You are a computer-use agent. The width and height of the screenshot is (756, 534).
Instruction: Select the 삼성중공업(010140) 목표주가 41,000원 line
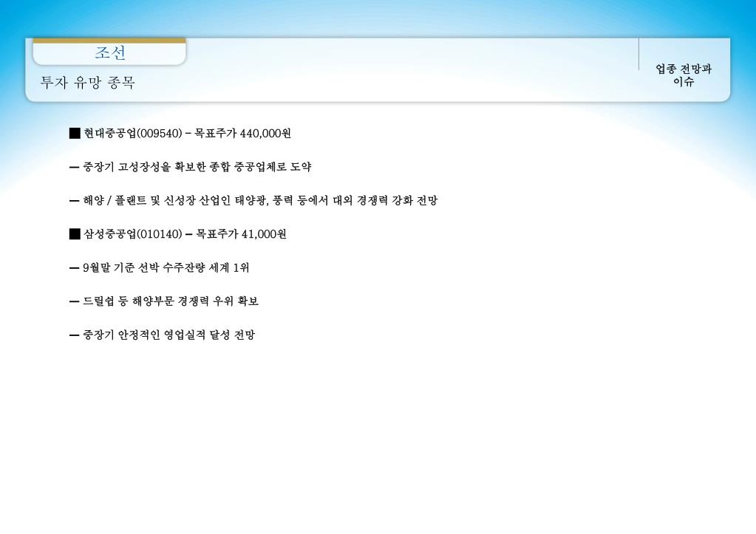pyautogui.click(x=178, y=234)
